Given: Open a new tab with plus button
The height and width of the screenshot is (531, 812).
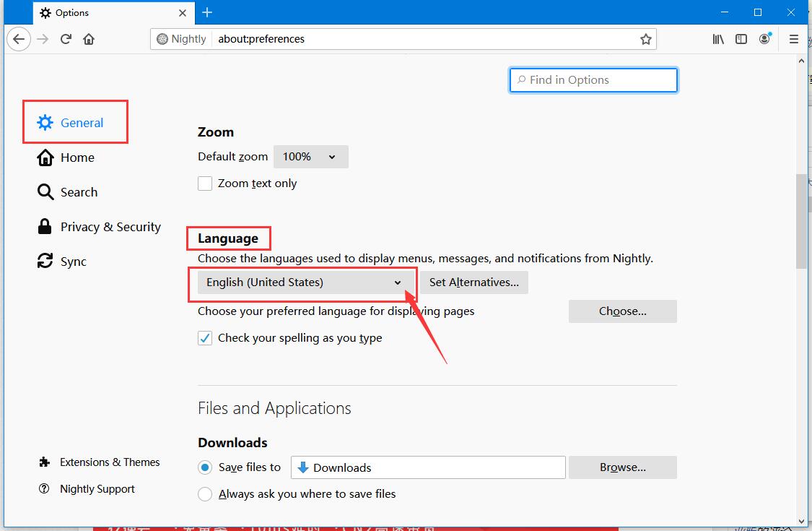Looking at the screenshot, I should coord(207,12).
